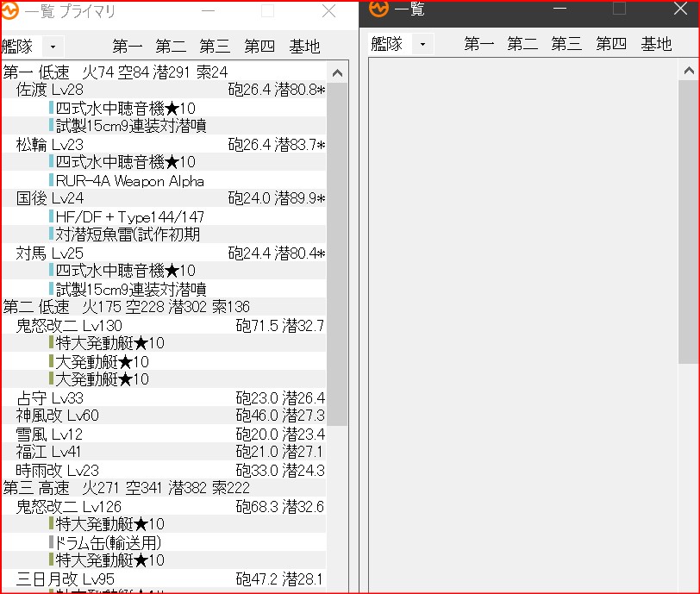Click the equipment icon beside 対潜短魚雷(試作初期
The width and height of the screenshot is (700, 594).
tap(52, 234)
